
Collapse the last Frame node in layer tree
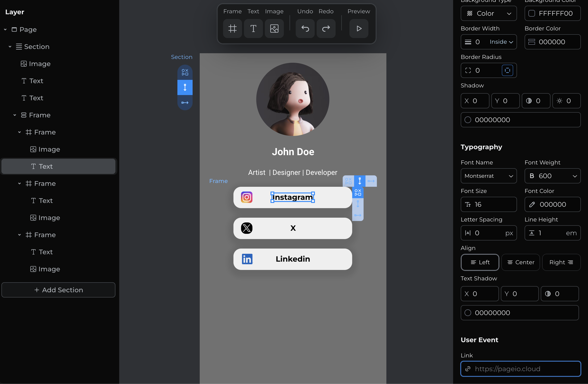[x=19, y=235]
